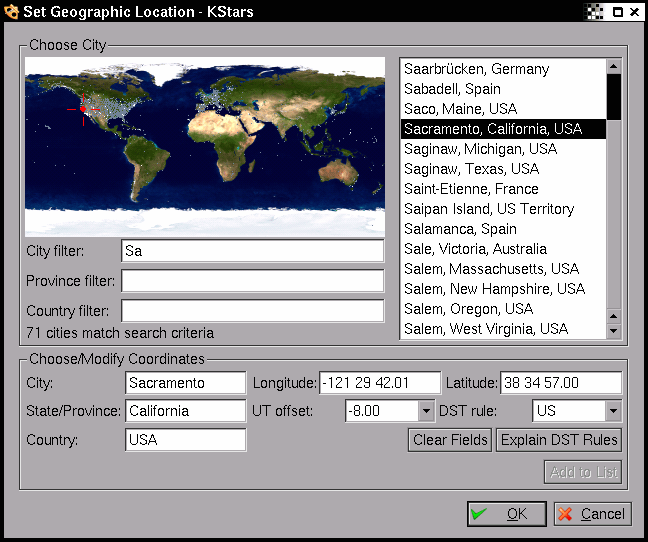Screen dimensions: 648x542
Task: Click the red location marker on map
Action: coord(83,109)
